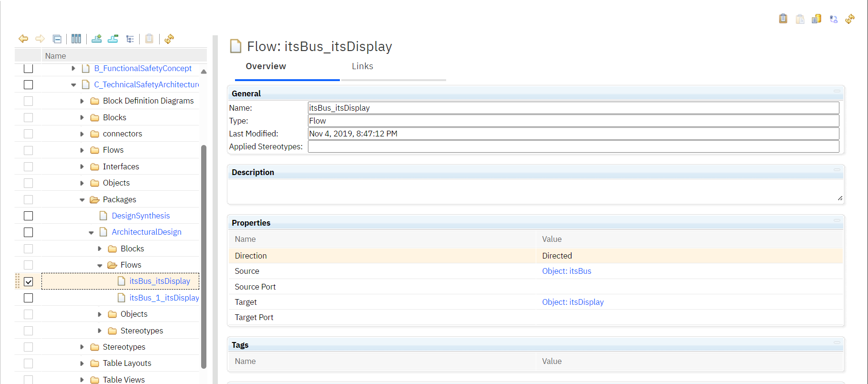Click the Name column header in the tree

coord(124,56)
